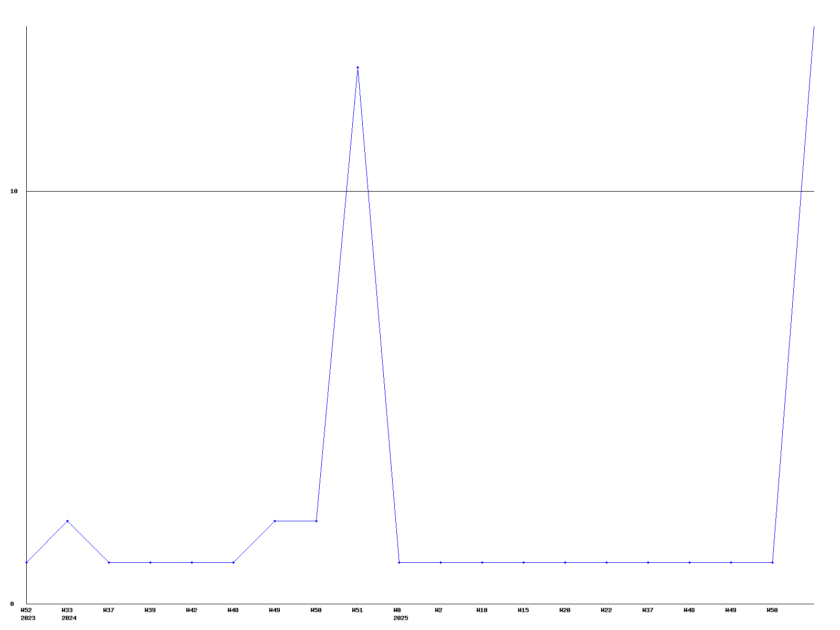Image resolution: width=840 pixels, height=630 pixels.
Task: Click the W22 x-axis label
Action: pyautogui.click(x=606, y=610)
